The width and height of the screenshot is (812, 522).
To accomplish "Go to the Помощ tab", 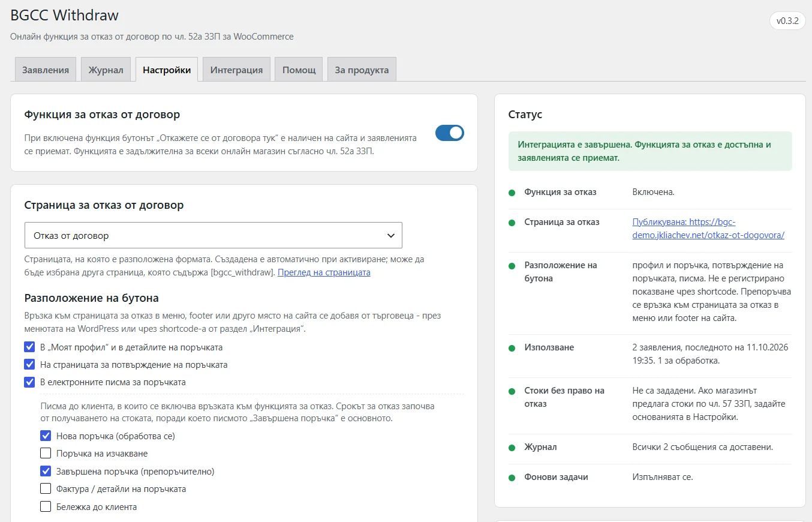I will pyautogui.click(x=299, y=70).
